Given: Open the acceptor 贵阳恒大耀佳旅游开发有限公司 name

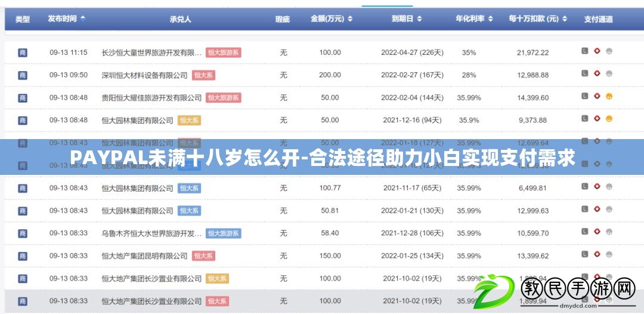Looking at the screenshot, I should [x=151, y=98].
